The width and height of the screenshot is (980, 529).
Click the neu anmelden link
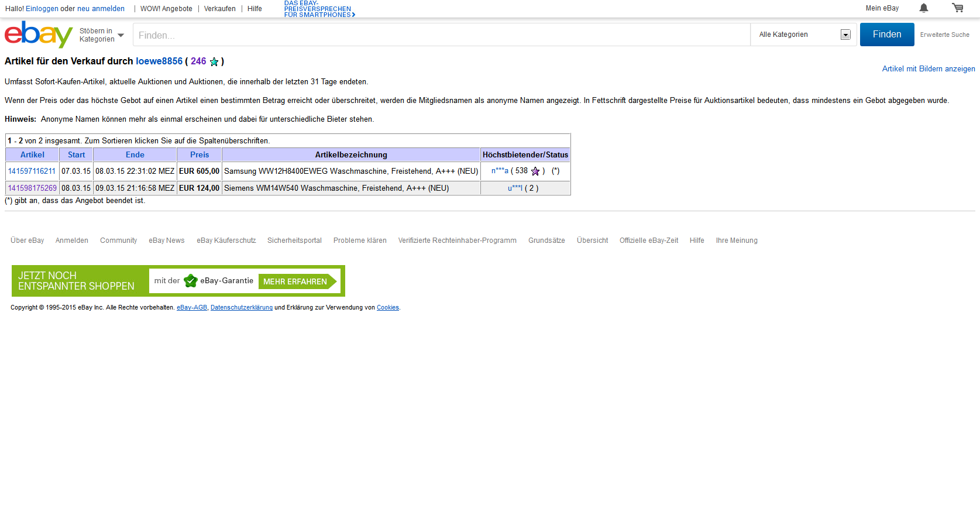pyautogui.click(x=101, y=9)
